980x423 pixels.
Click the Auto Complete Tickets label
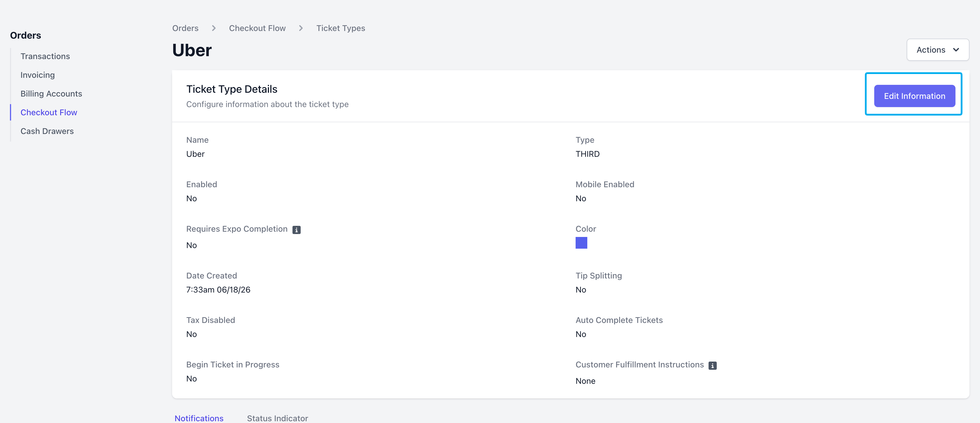[619, 320]
